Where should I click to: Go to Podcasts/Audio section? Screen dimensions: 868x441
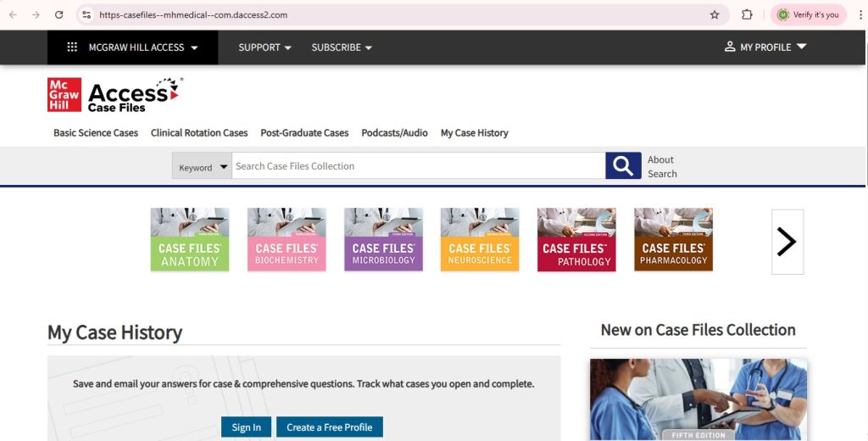pyautogui.click(x=394, y=133)
